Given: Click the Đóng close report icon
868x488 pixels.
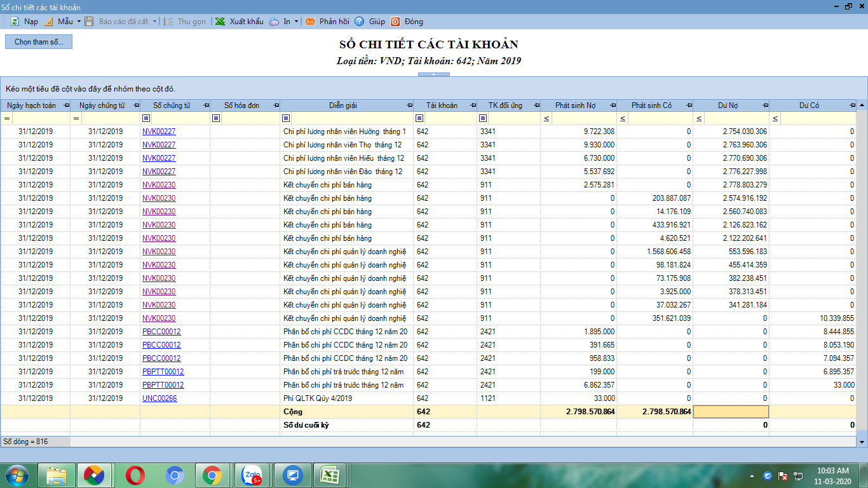Looking at the screenshot, I should (395, 22).
